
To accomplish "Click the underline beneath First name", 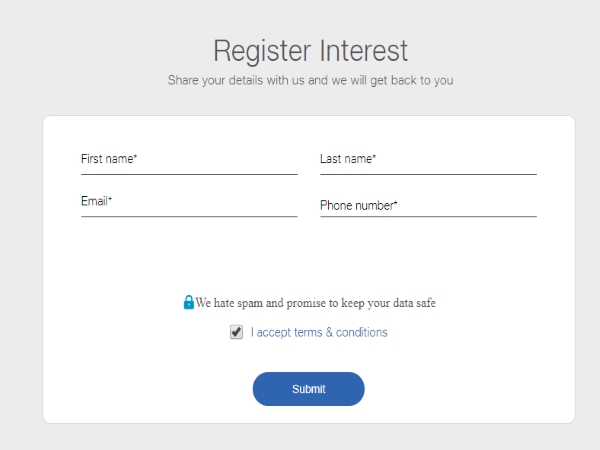I will pyautogui.click(x=189, y=174).
